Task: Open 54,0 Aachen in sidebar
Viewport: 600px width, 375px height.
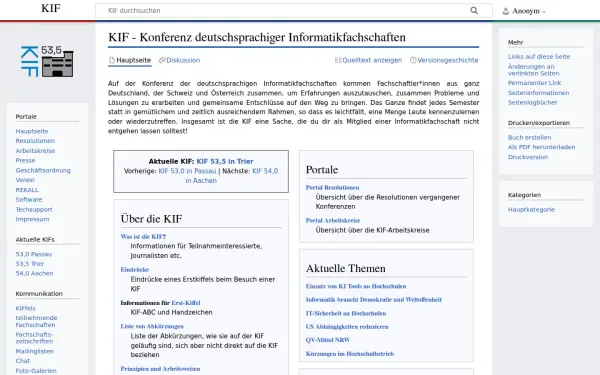Action: (34, 273)
